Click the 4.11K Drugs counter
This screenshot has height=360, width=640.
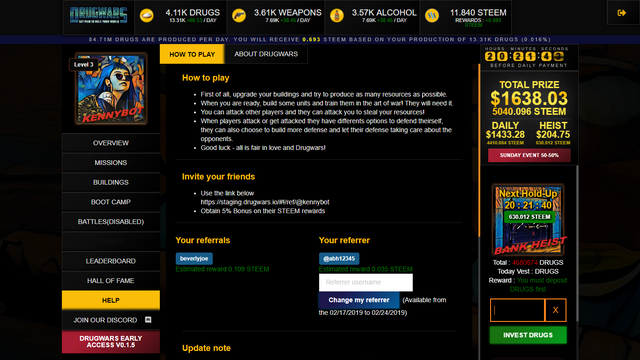(193, 13)
